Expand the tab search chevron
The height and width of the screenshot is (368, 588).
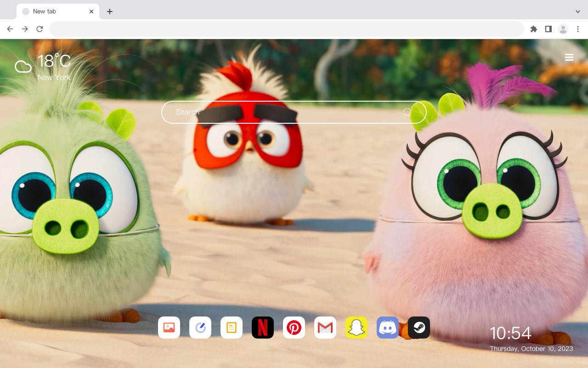coord(578,11)
